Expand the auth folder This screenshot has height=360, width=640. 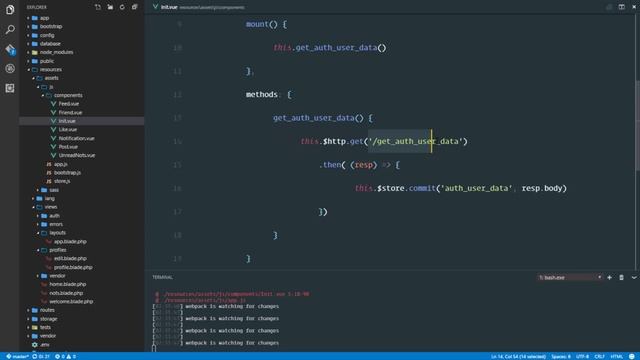(x=54, y=216)
